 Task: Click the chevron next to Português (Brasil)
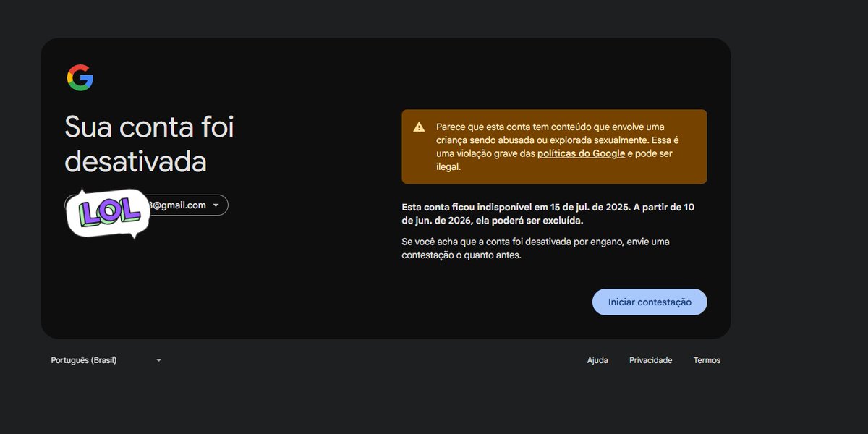(x=158, y=359)
